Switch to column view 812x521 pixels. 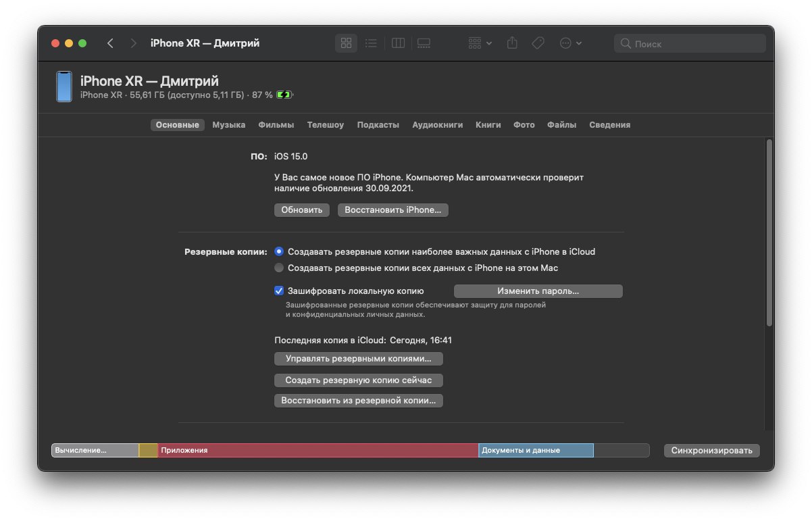coord(399,43)
